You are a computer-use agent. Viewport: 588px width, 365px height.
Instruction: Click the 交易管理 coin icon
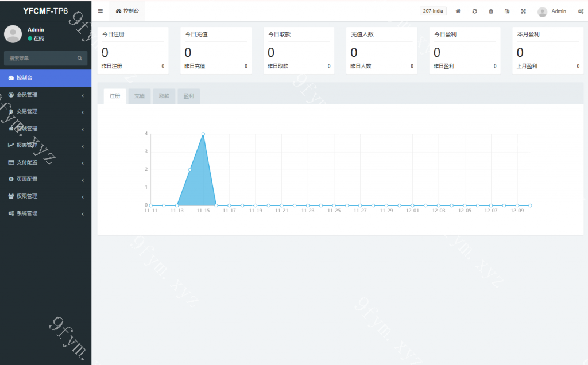tap(11, 112)
